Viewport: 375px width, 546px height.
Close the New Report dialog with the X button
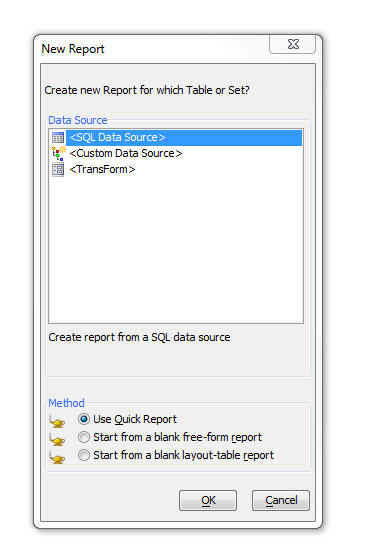click(x=292, y=44)
